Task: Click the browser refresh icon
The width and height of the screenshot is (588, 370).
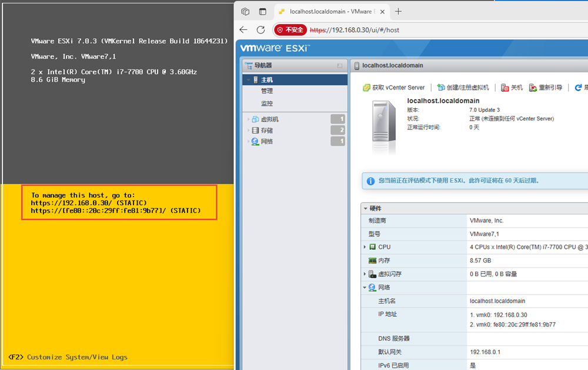Action: click(260, 30)
